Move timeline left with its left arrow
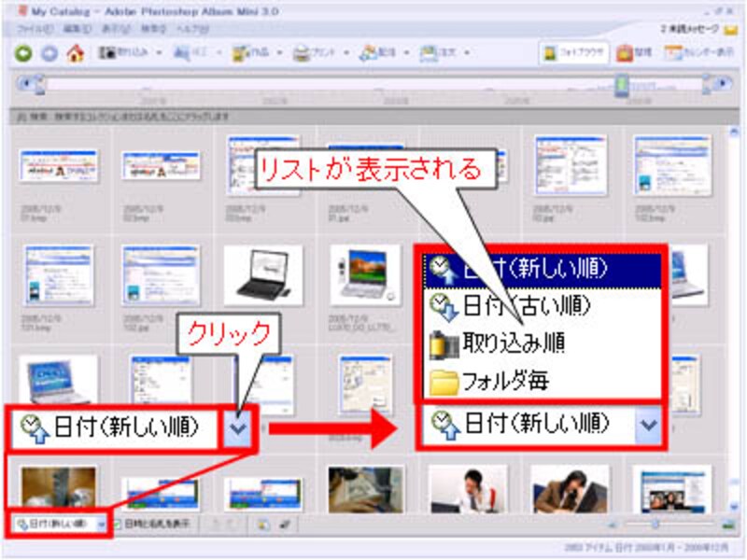This screenshot has height=560, width=747. (x=26, y=84)
